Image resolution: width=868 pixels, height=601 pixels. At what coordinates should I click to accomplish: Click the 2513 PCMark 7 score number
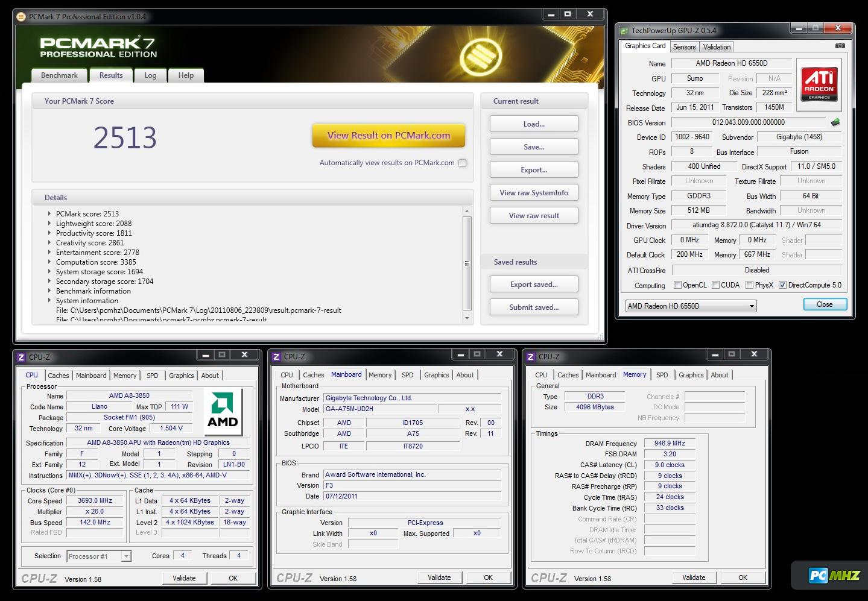point(125,138)
